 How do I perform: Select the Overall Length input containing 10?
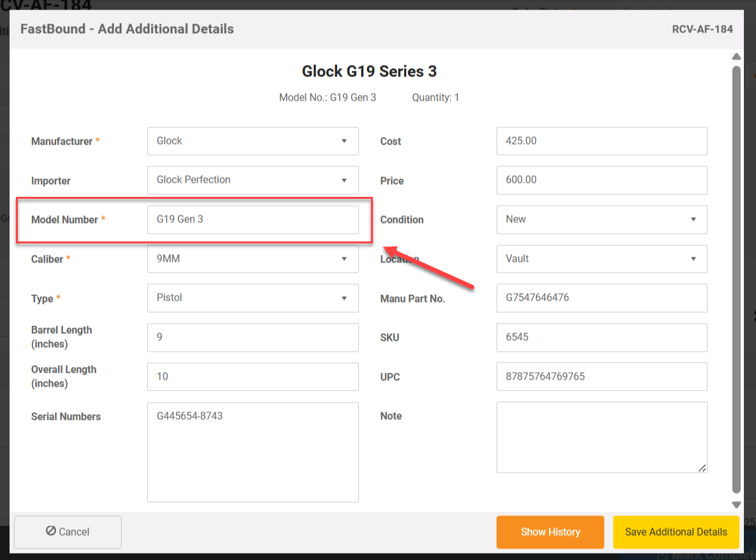[252, 377]
